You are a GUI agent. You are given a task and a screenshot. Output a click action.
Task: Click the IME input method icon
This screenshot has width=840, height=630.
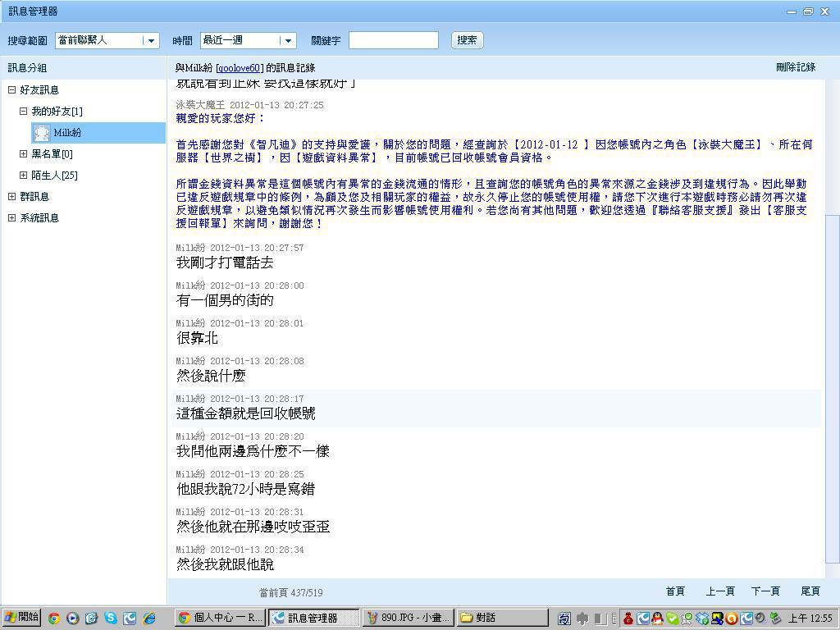pos(564,619)
